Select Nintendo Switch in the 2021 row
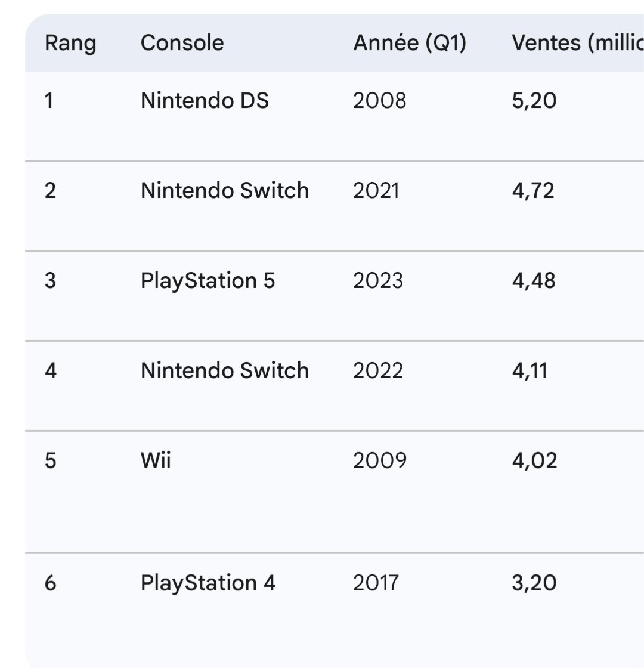644x668 pixels. pyautogui.click(x=224, y=191)
